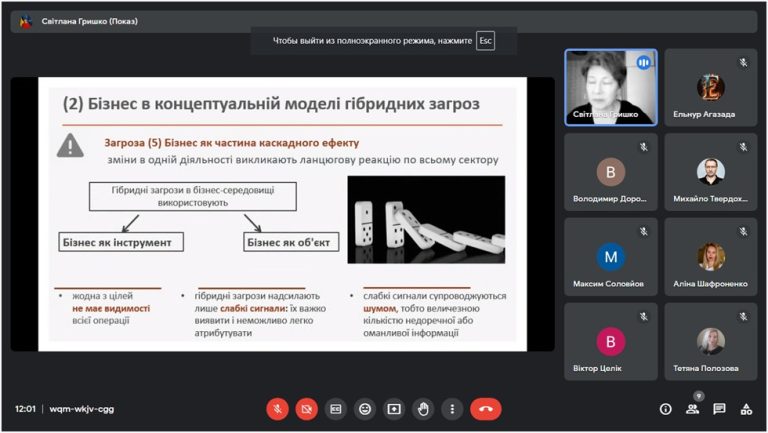Screen dimensions: 768x433
Task: Open the activities shapes icon
Action: coord(746,409)
